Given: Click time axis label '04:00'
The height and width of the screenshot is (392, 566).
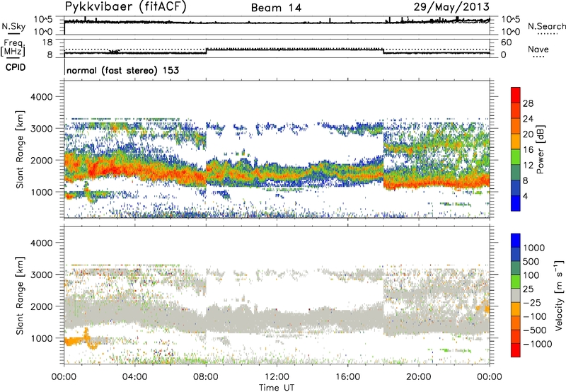Looking at the screenshot, I should (134, 377).
